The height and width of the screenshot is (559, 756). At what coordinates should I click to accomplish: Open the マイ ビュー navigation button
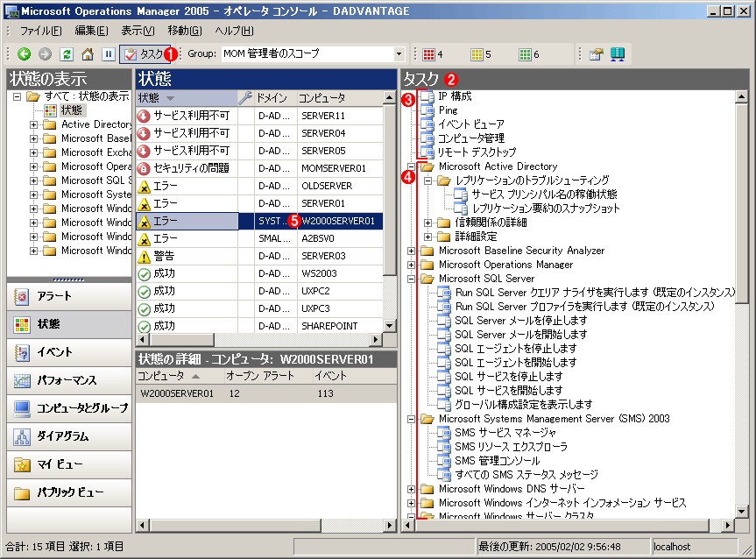[69, 464]
